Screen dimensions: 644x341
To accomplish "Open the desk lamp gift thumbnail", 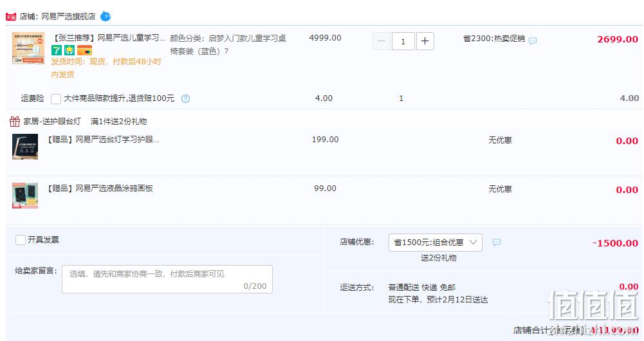I will [x=25, y=147].
